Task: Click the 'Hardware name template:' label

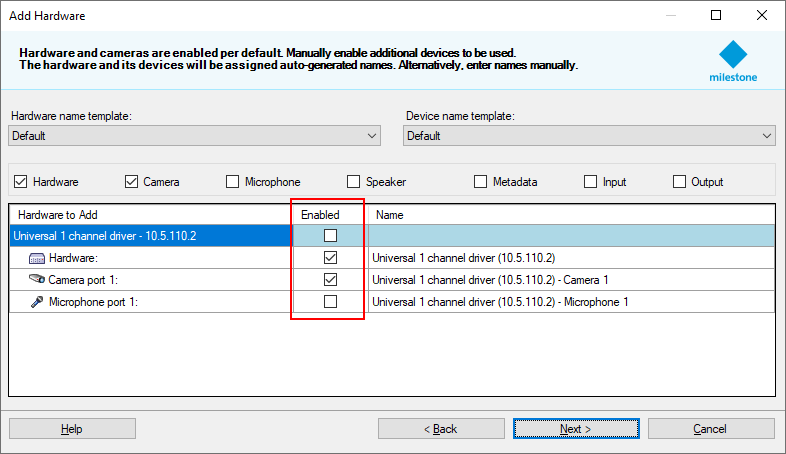Action: click(71, 116)
